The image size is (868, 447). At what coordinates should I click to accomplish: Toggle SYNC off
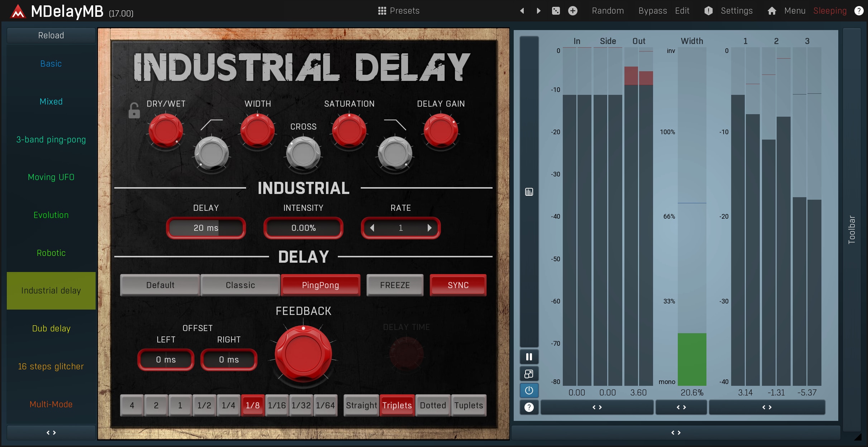(458, 285)
